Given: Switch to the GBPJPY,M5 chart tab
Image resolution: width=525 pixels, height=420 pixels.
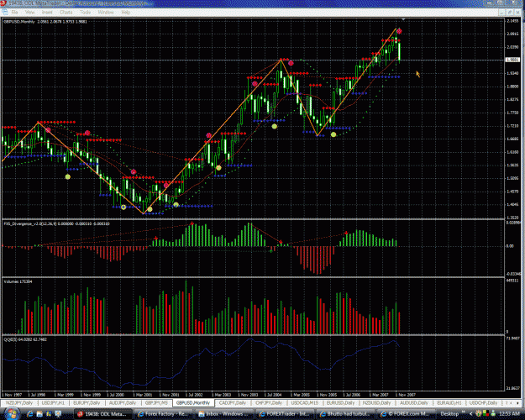Looking at the screenshot, I should coord(156,402).
